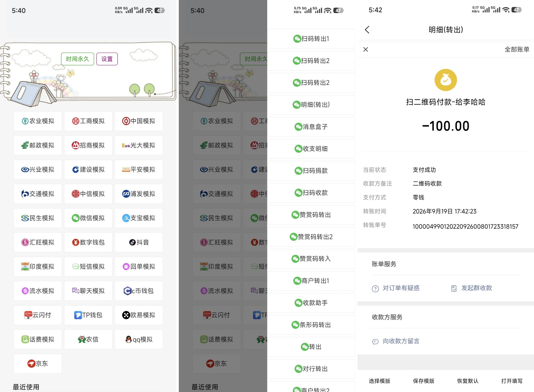This screenshot has height=392, width=534.
Task: Select 商户转出1 menu entry
Action: pos(311,281)
